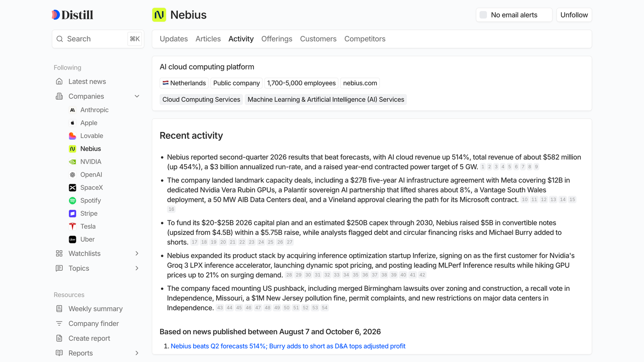The height and width of the screenshot is (362, 644).
Task: Click the Anthropic icon in the sidebar
Action: coord(72,110)
